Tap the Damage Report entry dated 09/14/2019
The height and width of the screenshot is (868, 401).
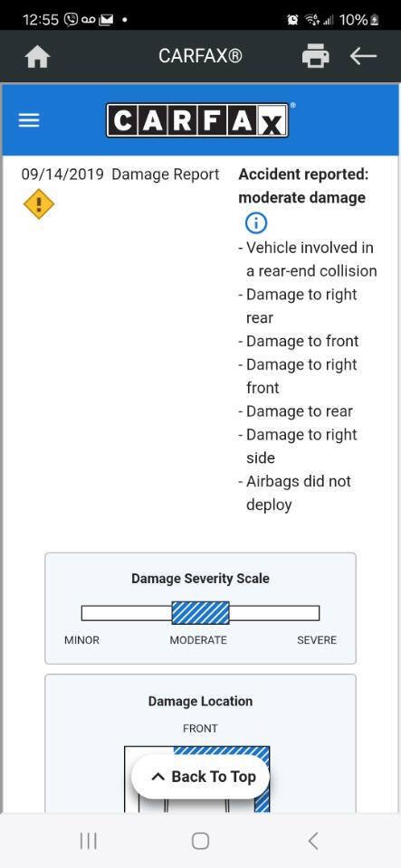coord(120,175)
